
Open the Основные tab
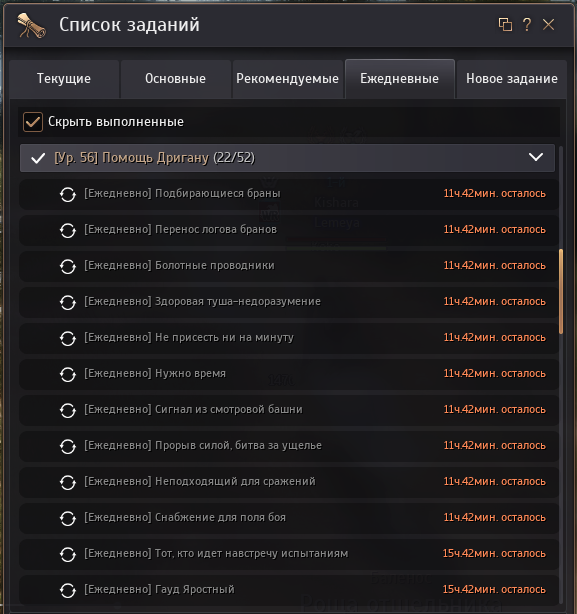coord(175,79)
